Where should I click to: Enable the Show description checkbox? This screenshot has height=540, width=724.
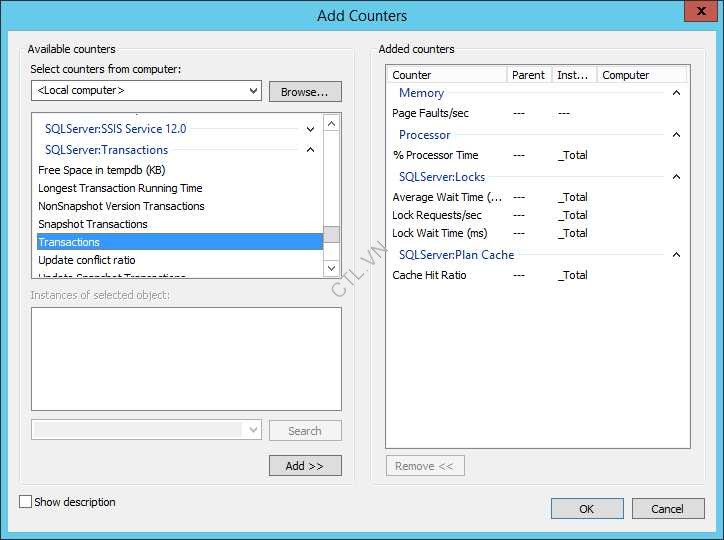(26, 502)
